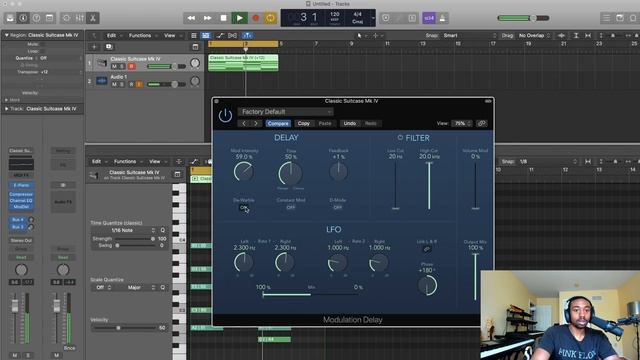Open the plugin View 75% size dropdown

tap(461, 123)
